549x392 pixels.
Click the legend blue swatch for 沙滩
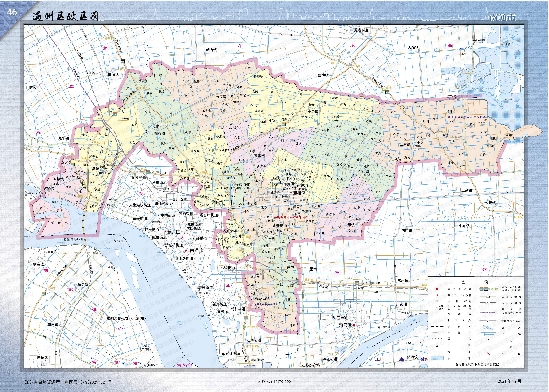(437, 358)
